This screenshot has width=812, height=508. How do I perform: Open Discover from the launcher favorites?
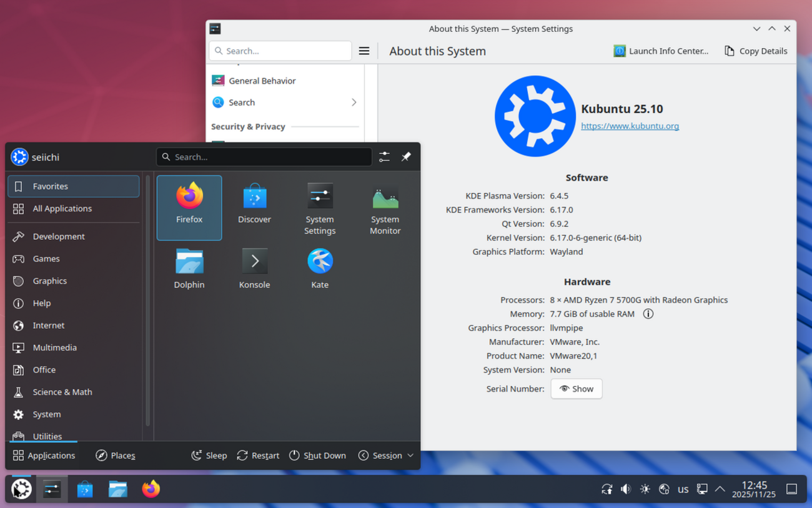tap(254, 207)
